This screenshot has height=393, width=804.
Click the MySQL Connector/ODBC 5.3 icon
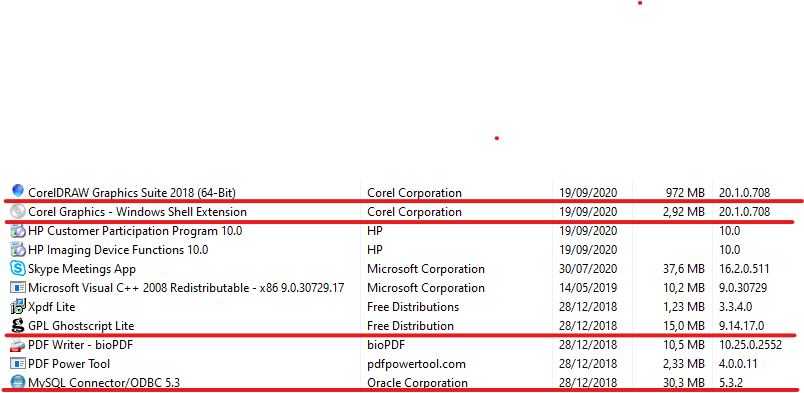18,382
